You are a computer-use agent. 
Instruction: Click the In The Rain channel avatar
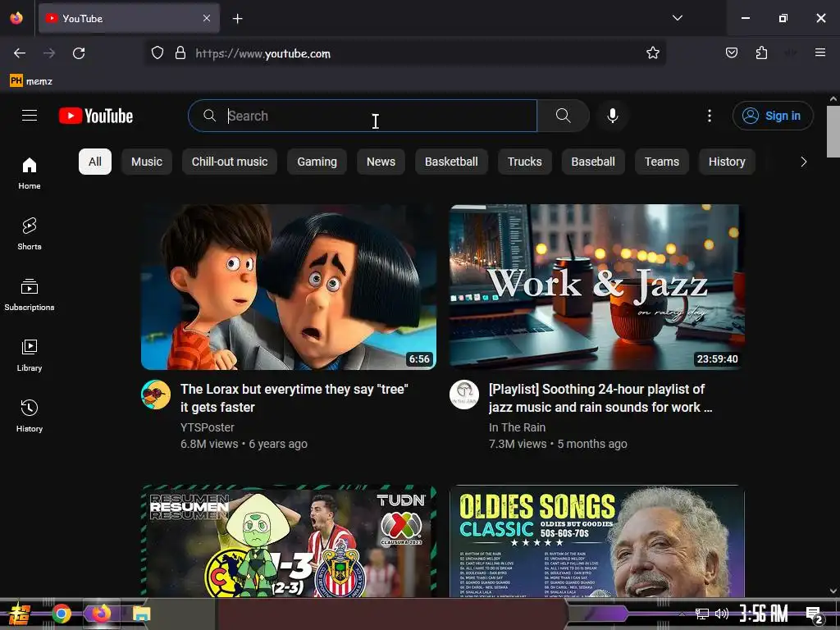click(x=464, y=395)
